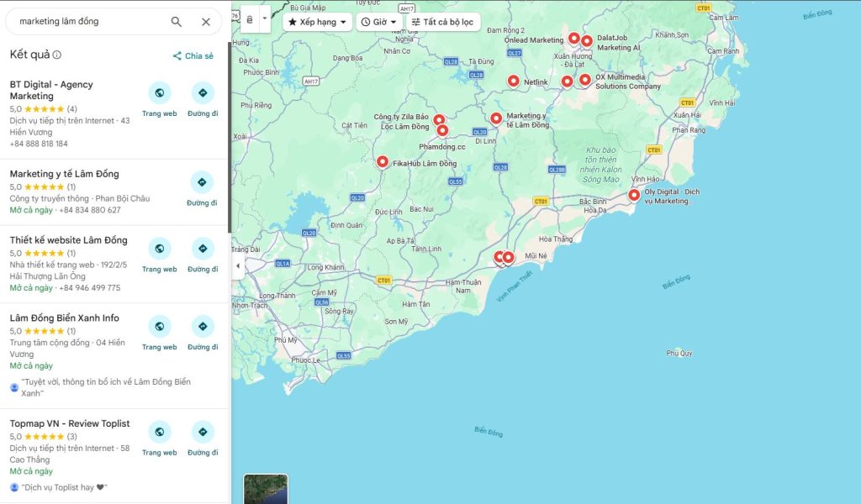The height and width of the screenshot is (504, 861).
Task: Click the Chia sẻ share link
Action: click(x=193, y=56)
